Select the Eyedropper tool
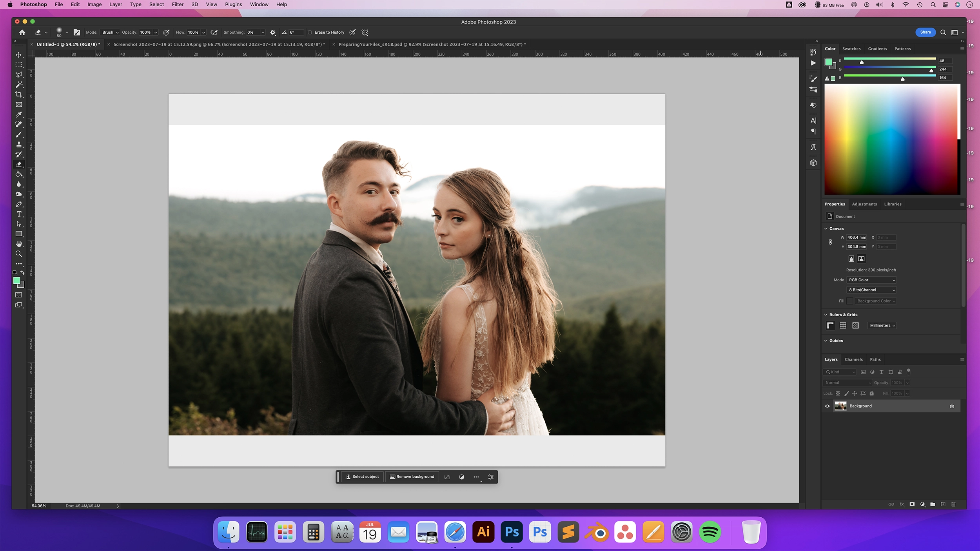The height and width of the screenshot is (551, 980). click(18, 114)
